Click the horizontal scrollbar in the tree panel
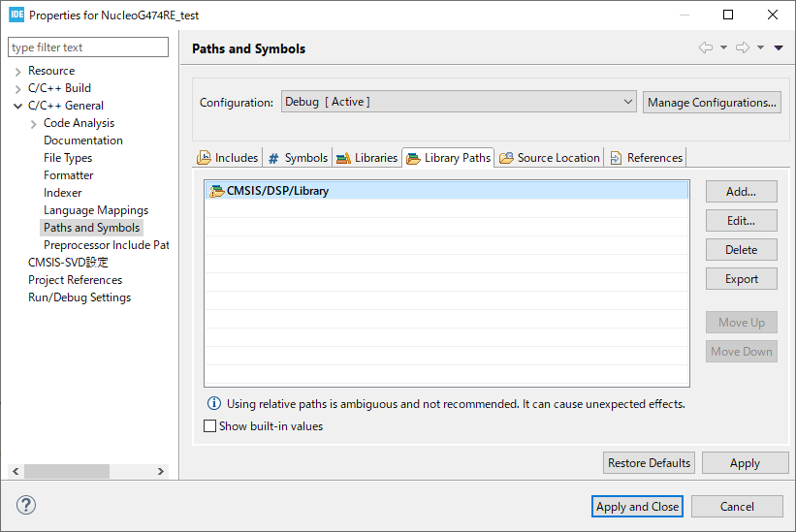 pos(67,471)
